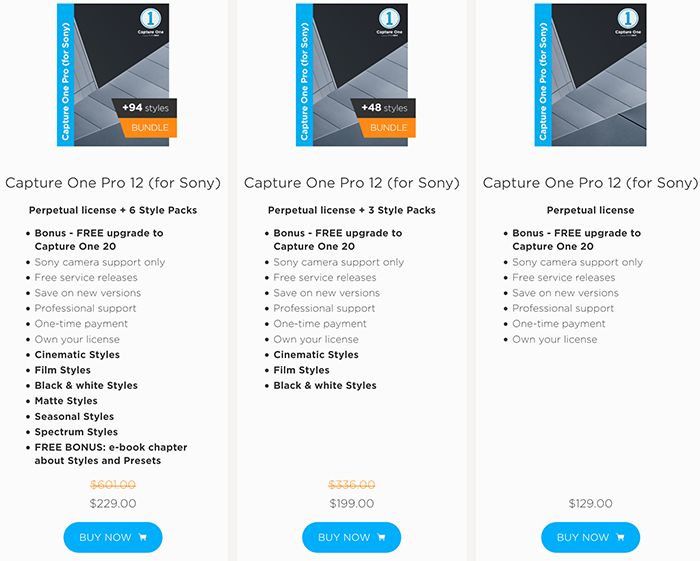Click the cart icon in the $129.00 Buy Now button
This screenshot has height=561, width=700.
pos(620,537)
